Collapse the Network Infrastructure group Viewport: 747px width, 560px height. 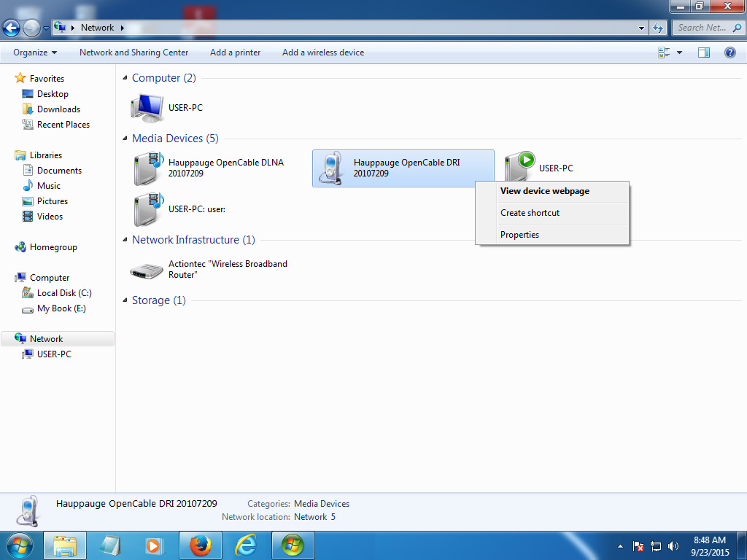[x=125, y=240]
